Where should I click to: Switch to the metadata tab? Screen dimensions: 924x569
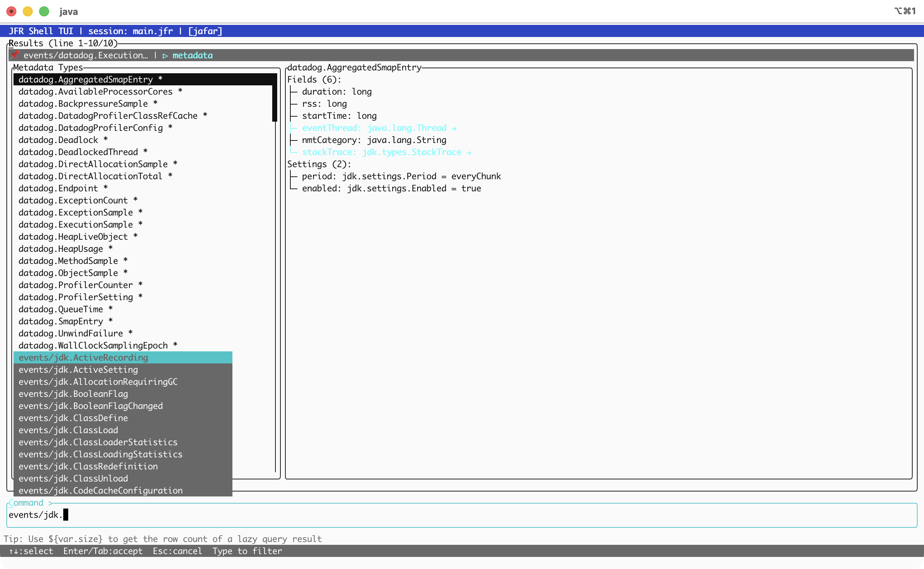192,56
